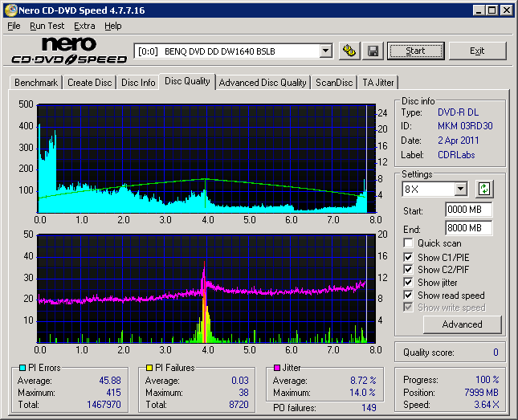The height and width of the screenshot is (420, 518).
Task: Toggle the Show jitter checkbox
Action: 409,283
